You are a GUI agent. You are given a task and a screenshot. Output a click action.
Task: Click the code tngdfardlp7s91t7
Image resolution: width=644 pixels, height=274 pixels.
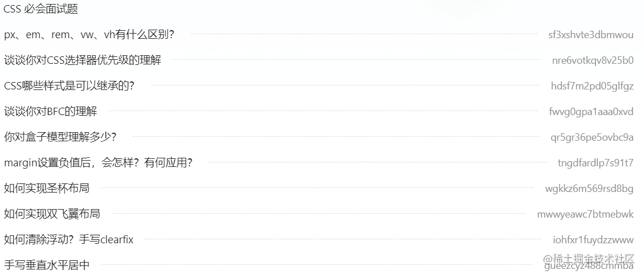pyautogui.click(x=596, y=163)
